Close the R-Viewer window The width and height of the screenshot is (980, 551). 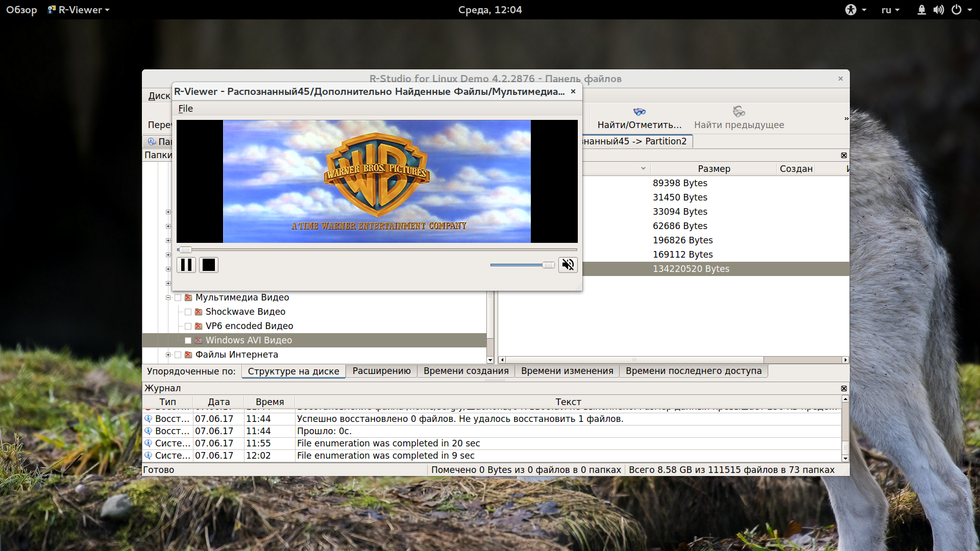573,91
